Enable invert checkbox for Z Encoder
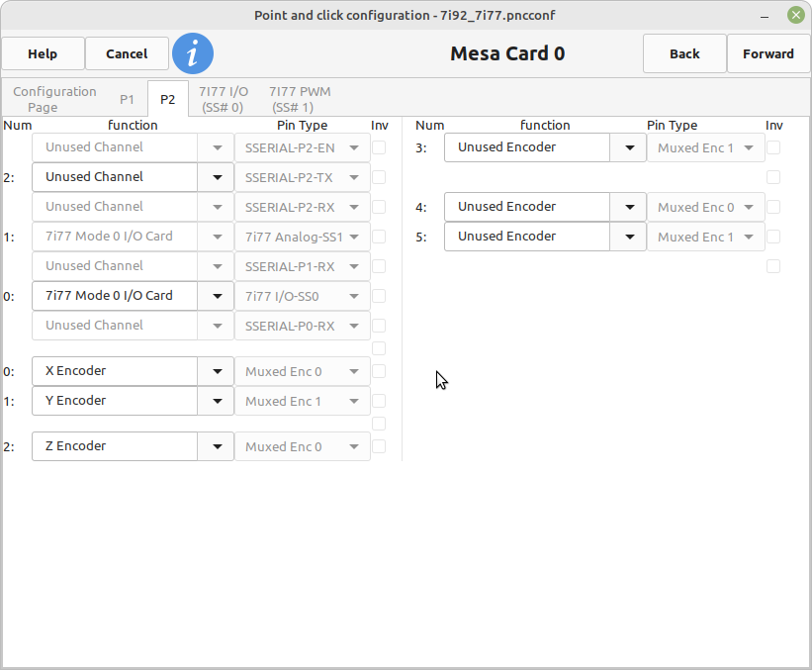 379,446
